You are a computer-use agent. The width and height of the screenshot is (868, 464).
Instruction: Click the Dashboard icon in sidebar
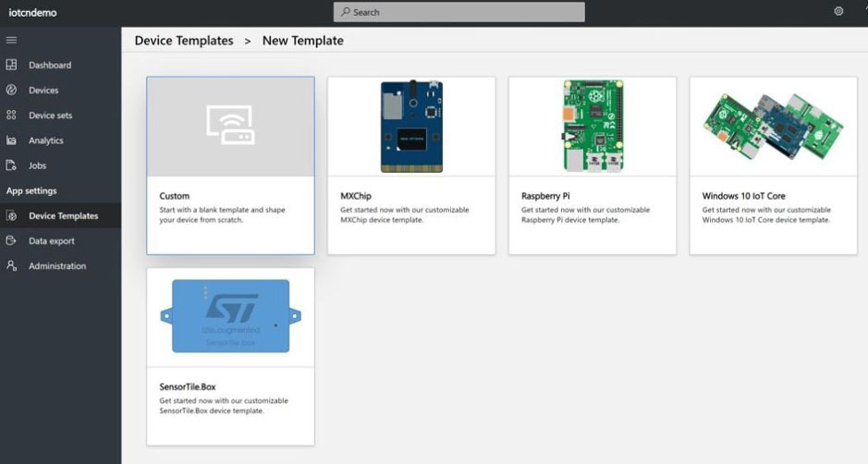pyautogui.click(x=11, y=66)
